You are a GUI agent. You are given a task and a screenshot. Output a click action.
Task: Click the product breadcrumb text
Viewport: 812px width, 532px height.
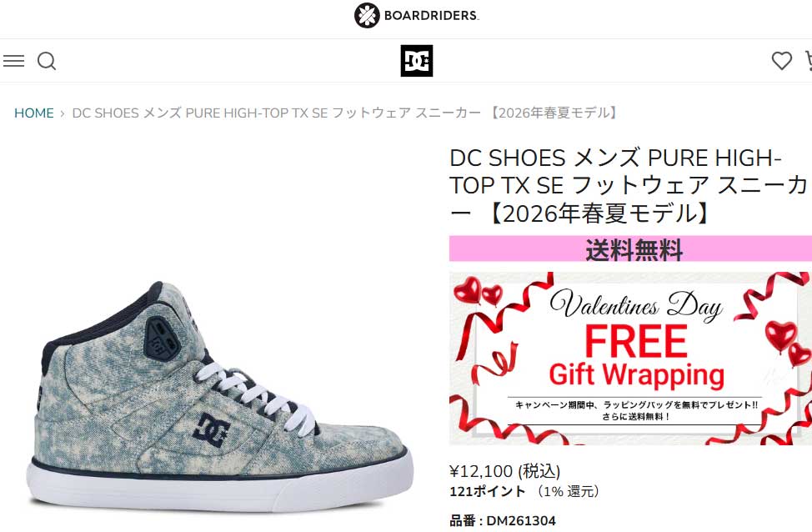coord(346,113)
